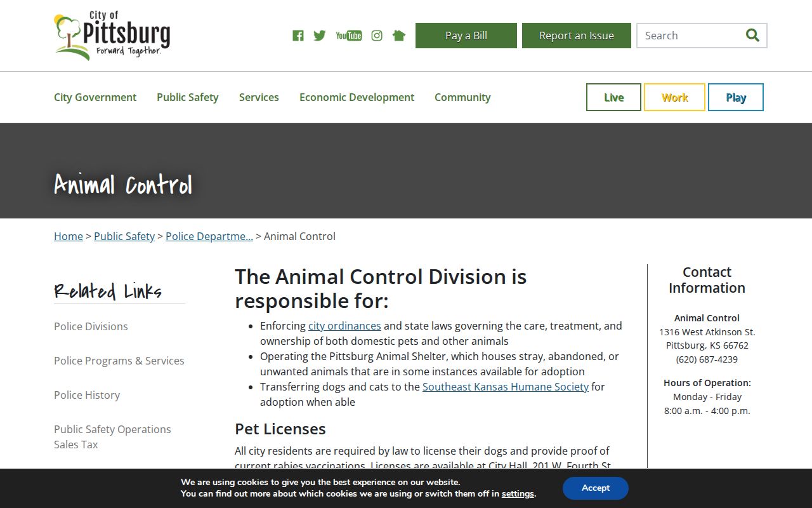Image resolution: width=812 pixels, height=508 pixels.
Task: Click the phone number (620) 687-4239
Action: (x=707, y=359)
